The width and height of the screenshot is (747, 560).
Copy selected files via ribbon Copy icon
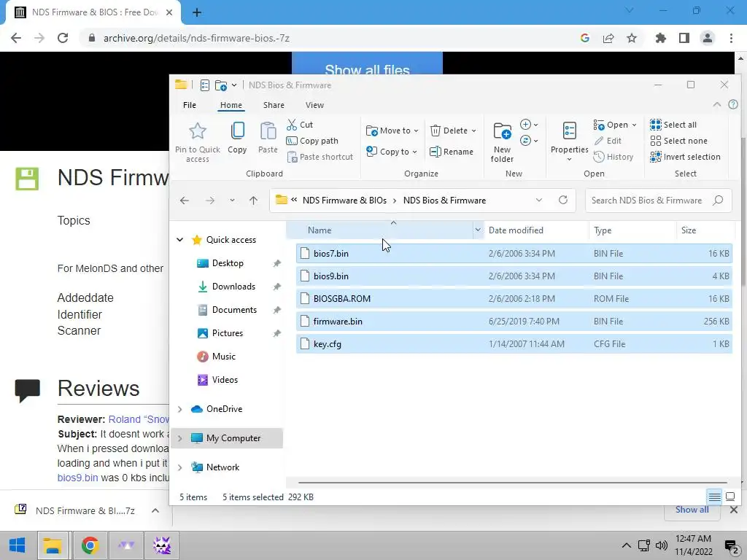click(237, 137)
